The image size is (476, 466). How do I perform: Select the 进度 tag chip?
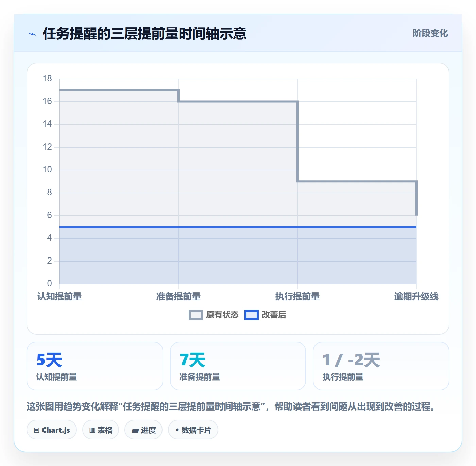pyautogui.click(x=143, y=430)
